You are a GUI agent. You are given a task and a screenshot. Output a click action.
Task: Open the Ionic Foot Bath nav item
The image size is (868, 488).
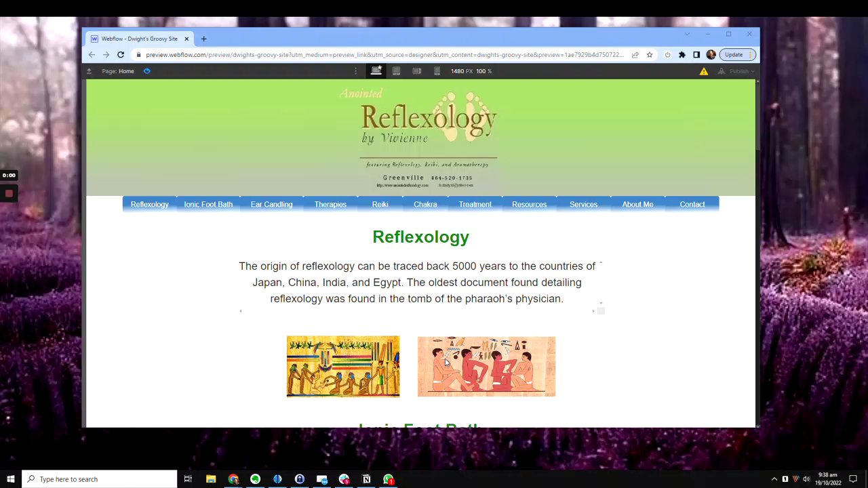(x=208, y=204)
